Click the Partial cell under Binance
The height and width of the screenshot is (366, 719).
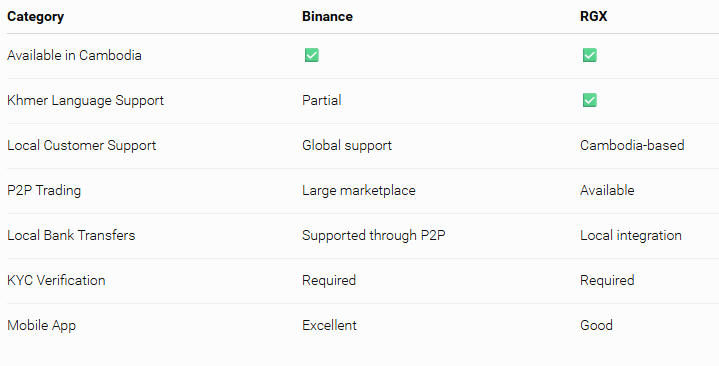(321, 100)
